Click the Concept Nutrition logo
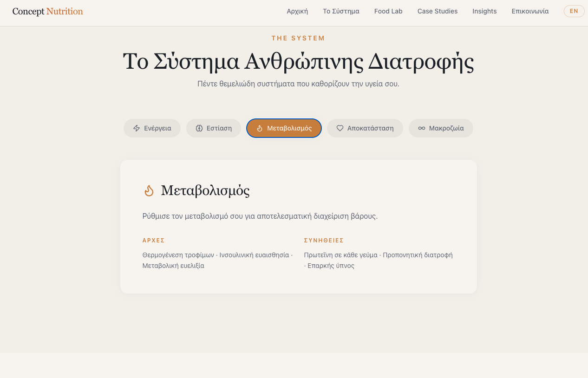The image size is (588, 378). [x=48, y=12]
